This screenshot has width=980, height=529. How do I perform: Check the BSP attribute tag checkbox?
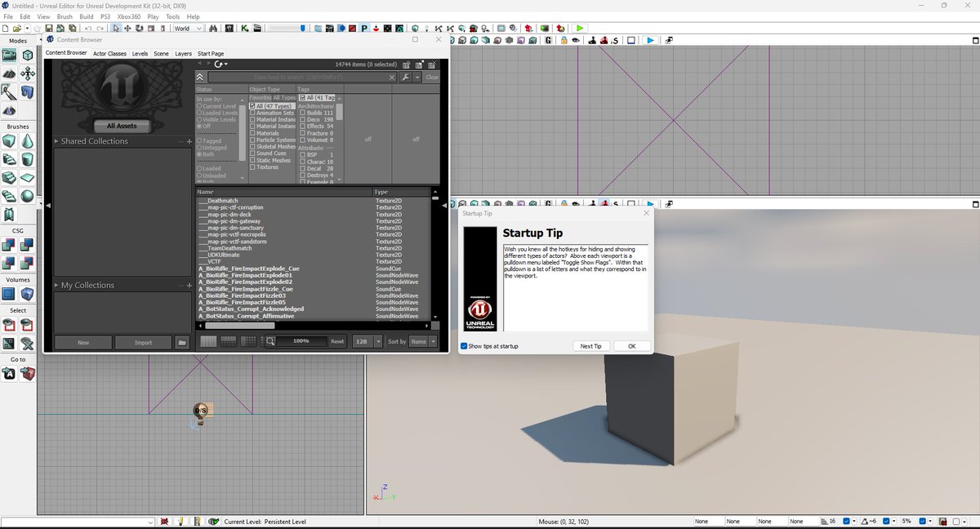point(303,154)
